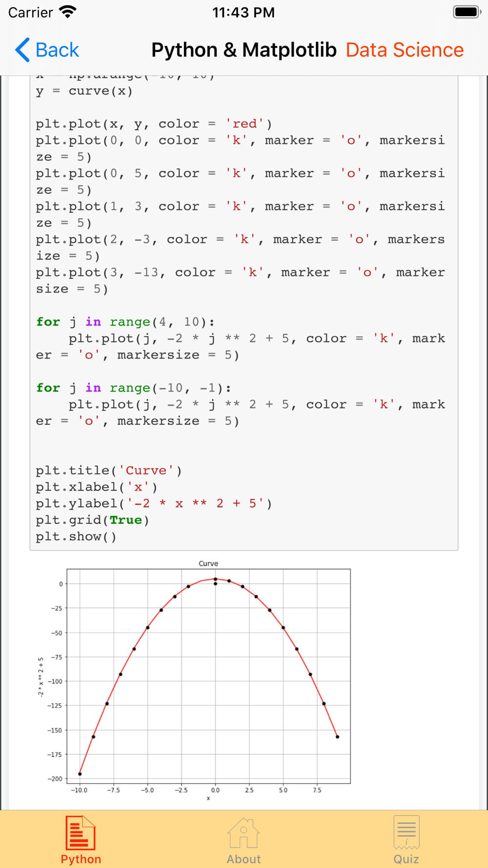Tap the Python & Matplotlib title
The height and width of the screenshot is (868, 488).
click(x=244, y=50)
